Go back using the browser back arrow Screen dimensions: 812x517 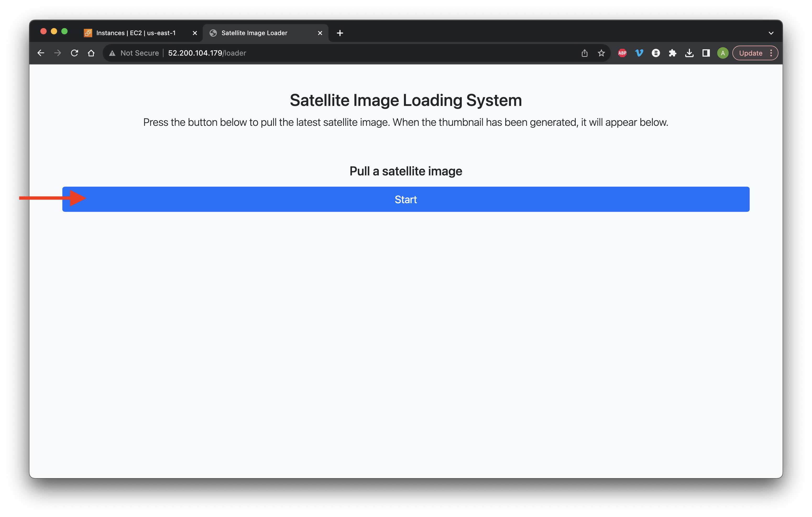41,53
